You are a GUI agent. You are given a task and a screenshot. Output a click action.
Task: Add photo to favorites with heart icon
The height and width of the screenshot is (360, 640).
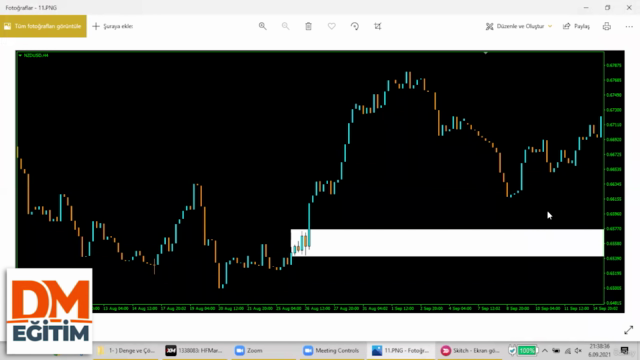click(x=331, y=26)
